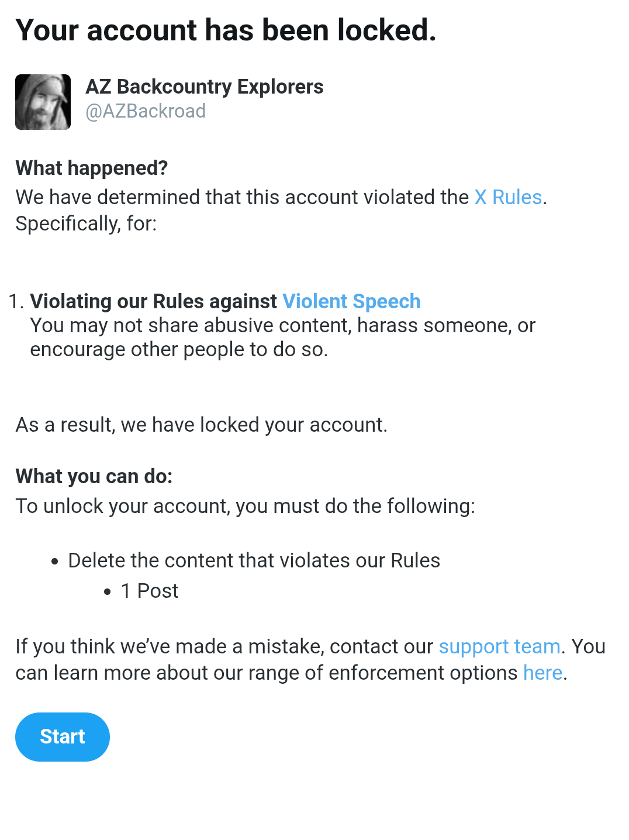This screenshot has width=629, height=840.
Task: Click 'We have determined that this account' sentence
Action: click(x=242, y=198)
